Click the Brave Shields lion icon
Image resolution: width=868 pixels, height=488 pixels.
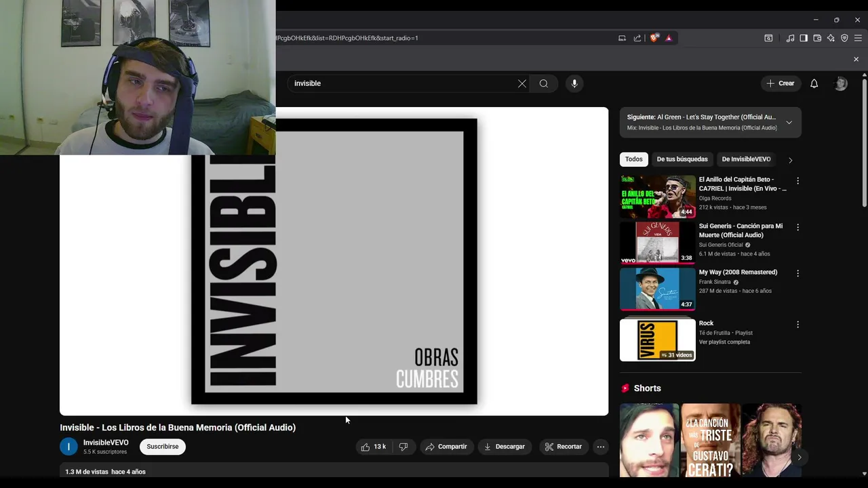(x=654, y=38)
